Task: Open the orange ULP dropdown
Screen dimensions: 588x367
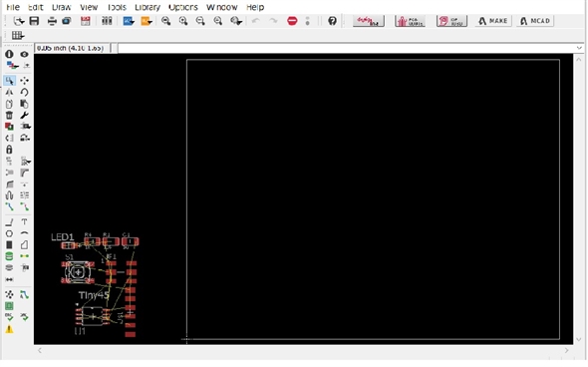Action: (147, 21)
